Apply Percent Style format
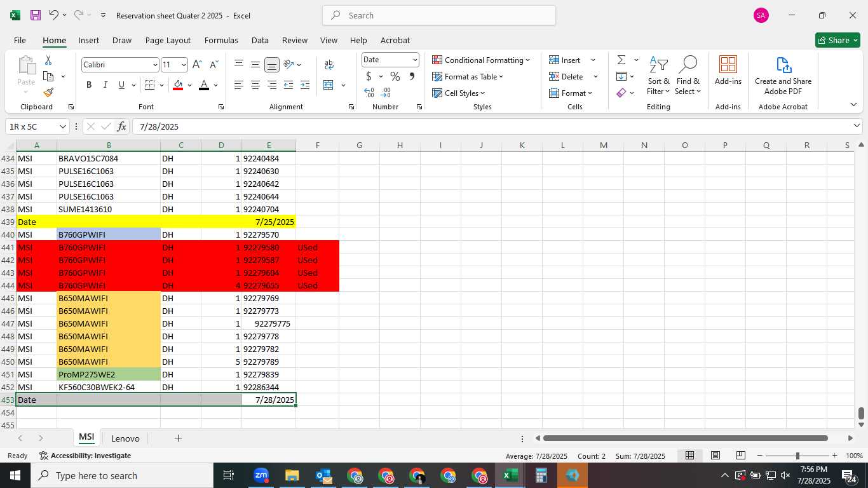868x488 pixels. (395, 77)
